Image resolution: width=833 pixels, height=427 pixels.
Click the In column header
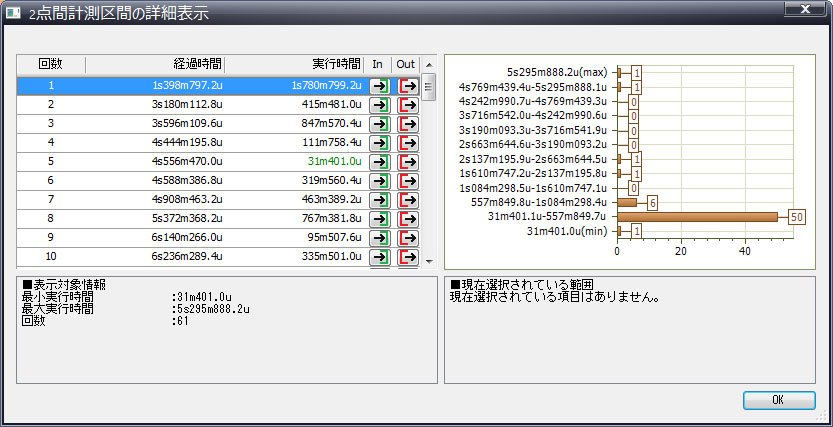tap(378, 64)
